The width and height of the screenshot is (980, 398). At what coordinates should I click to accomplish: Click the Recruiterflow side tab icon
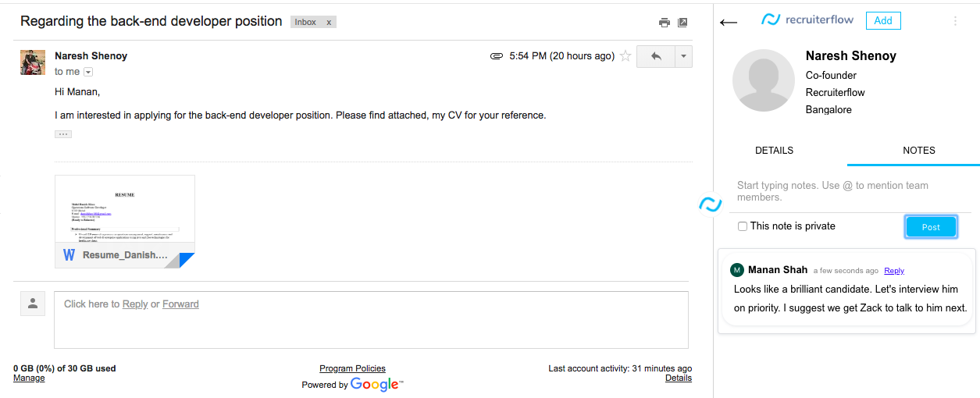point(710,204)
